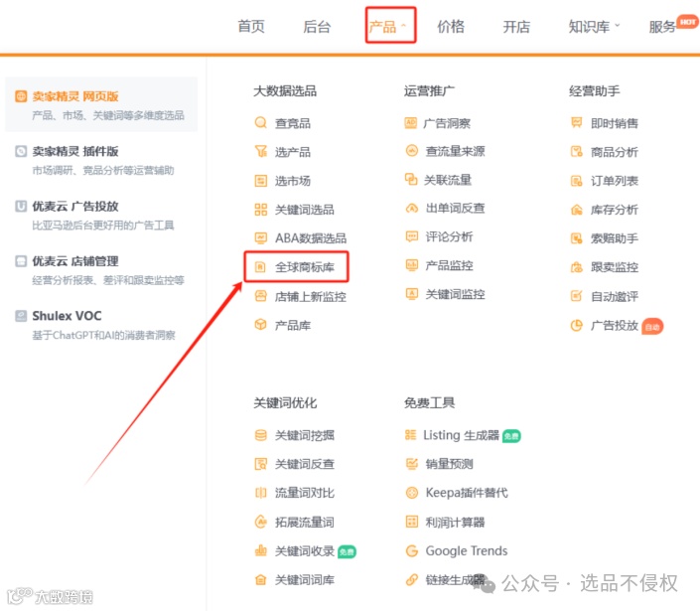Open the 销量预测 link
The height and width of the screenshot is (611, 700).
click(449, 464)
